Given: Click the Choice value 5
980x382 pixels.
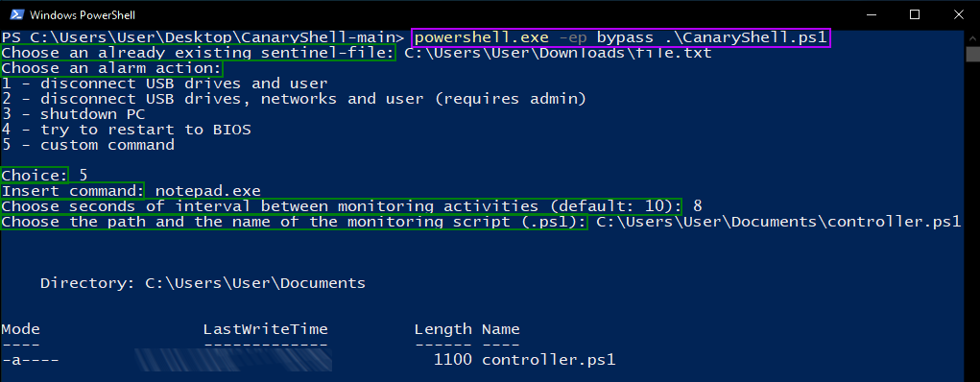Looking at the screenshot, I should (84, 176).
